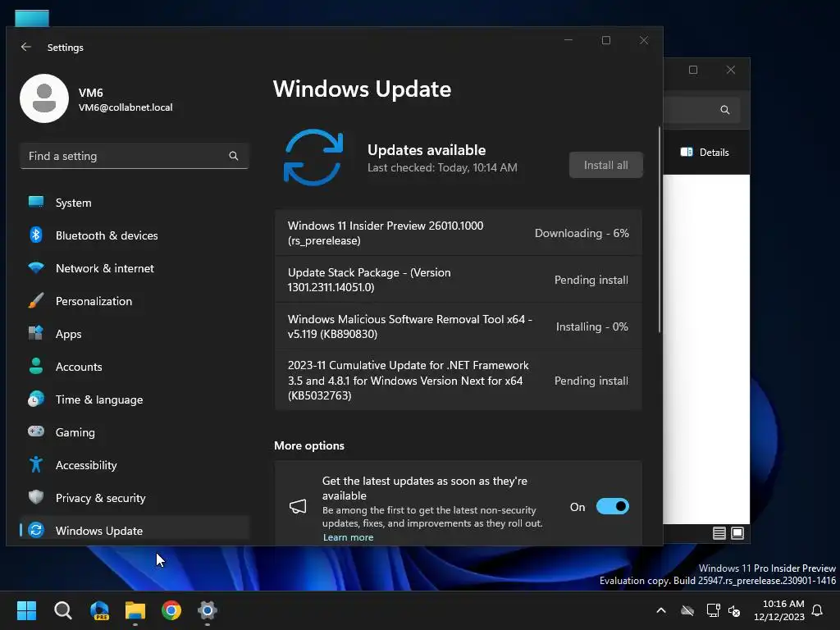Screen dimensions: 840x630
Task: Click the Gaming controller icon
Action: (x=36, y=431)
